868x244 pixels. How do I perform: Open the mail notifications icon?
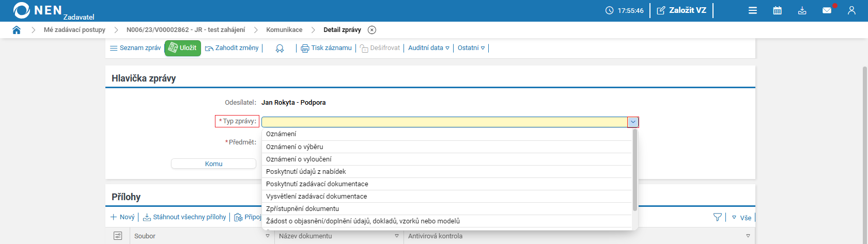827,10
